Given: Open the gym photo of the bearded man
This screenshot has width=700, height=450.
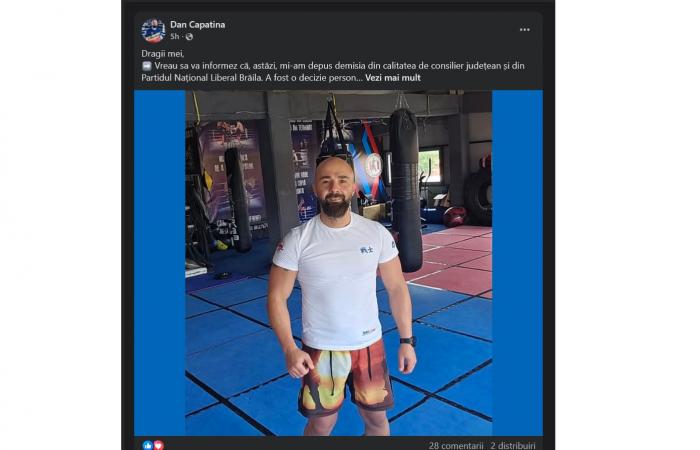Looking at the screenshot, I should click(x=338, y=263).
